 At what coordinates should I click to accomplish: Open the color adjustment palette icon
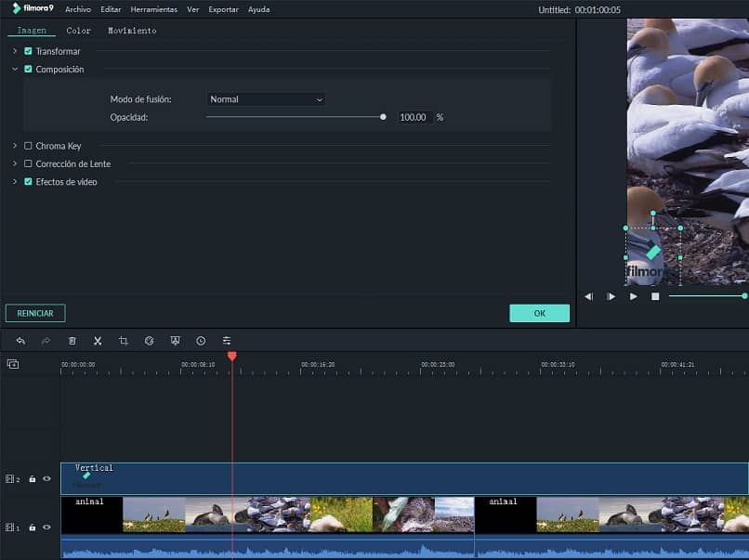[149, 341]
